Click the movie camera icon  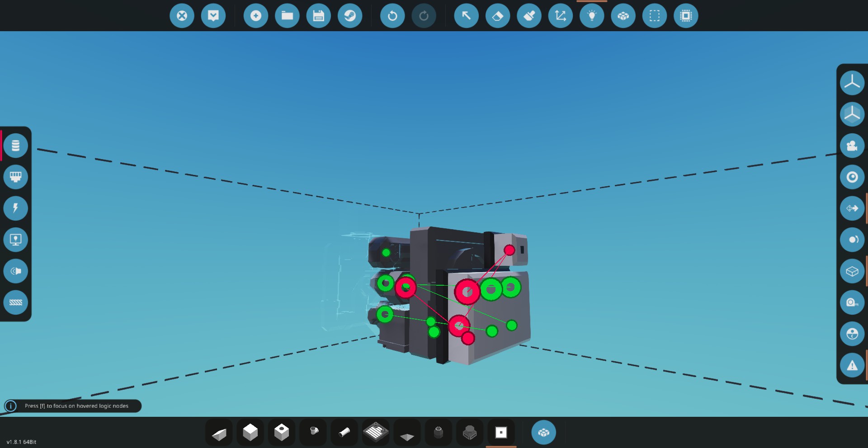(852, 146)
